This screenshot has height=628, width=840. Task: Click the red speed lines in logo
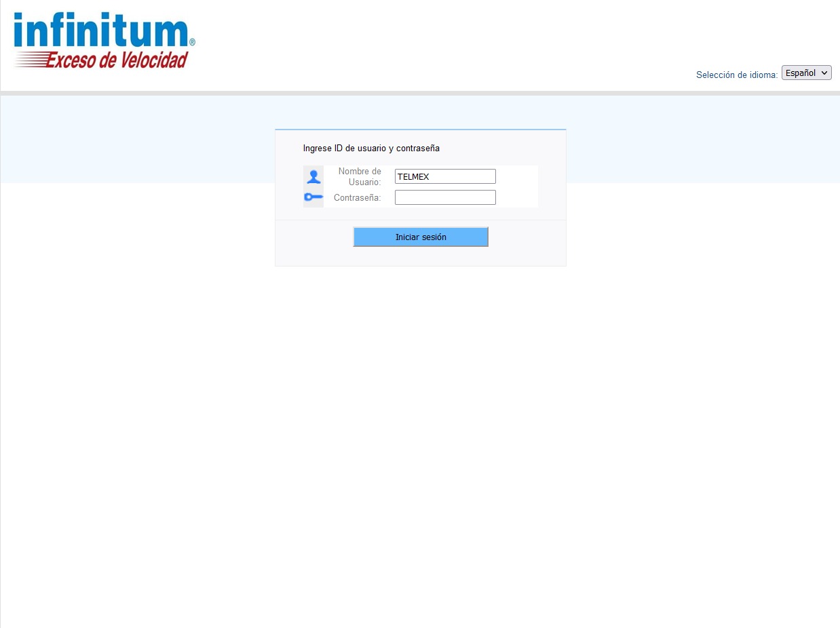pos(28,61)
